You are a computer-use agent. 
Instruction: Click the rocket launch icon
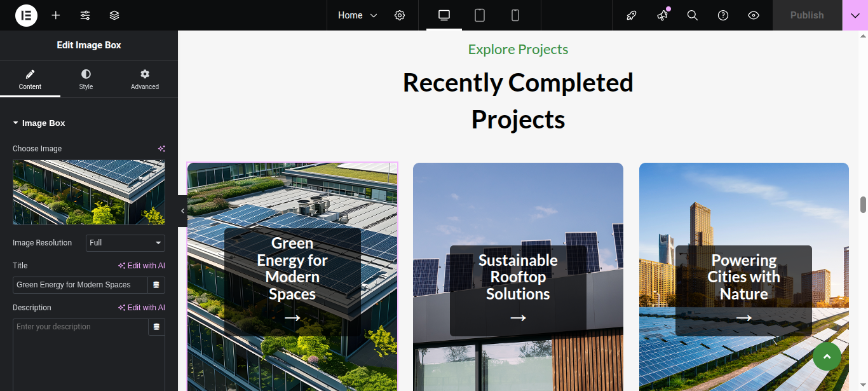coord(632,15)
